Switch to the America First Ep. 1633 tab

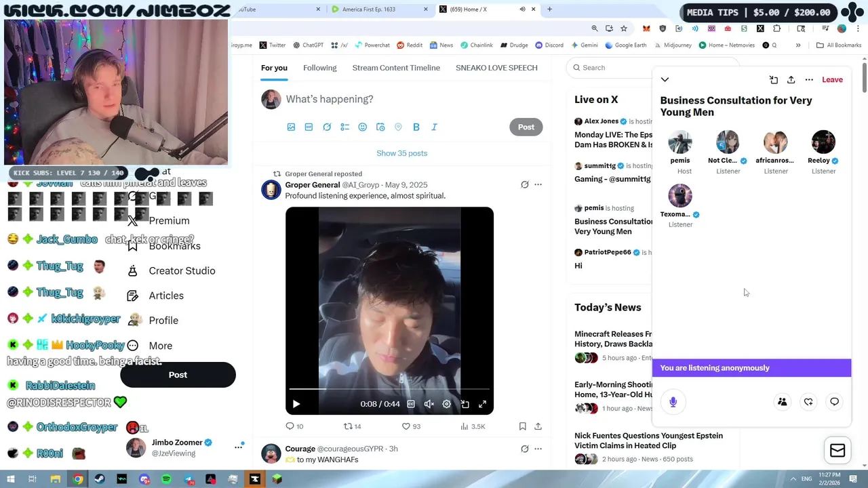380,9
